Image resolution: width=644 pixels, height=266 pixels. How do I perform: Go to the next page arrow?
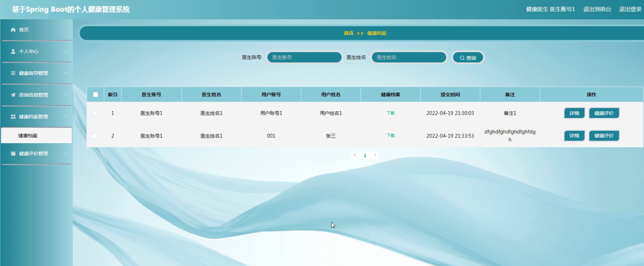click(375, 155)
